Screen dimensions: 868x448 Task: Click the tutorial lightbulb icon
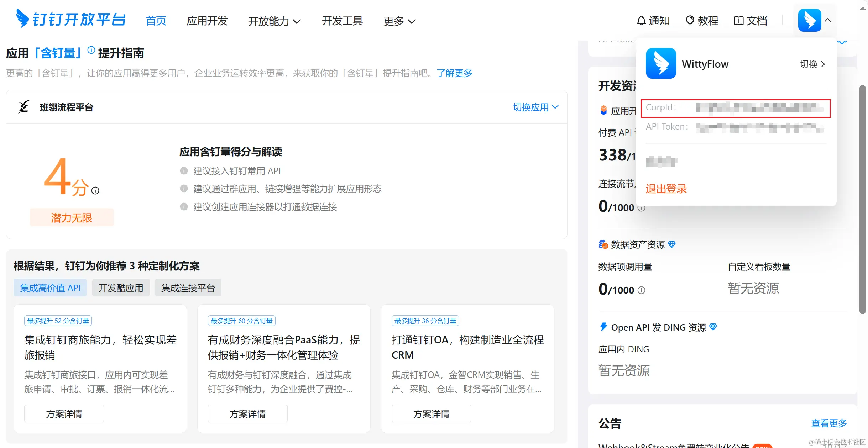[690, 21]
